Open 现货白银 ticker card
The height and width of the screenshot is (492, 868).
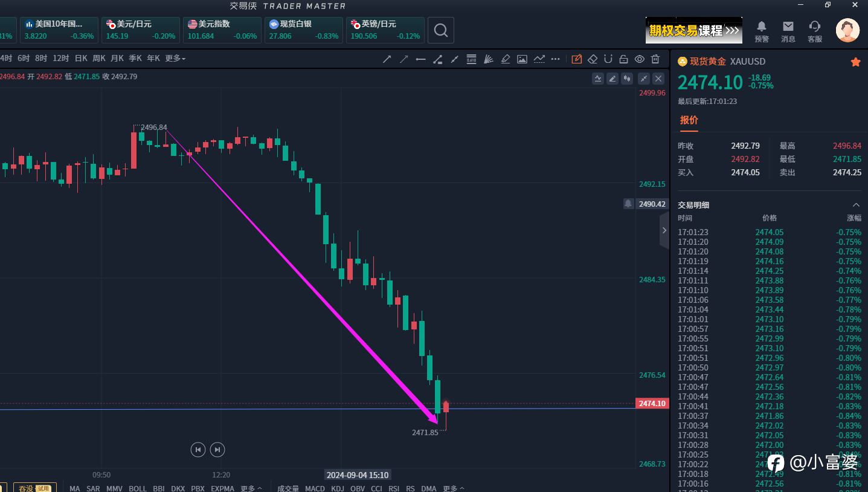(304, 30)
